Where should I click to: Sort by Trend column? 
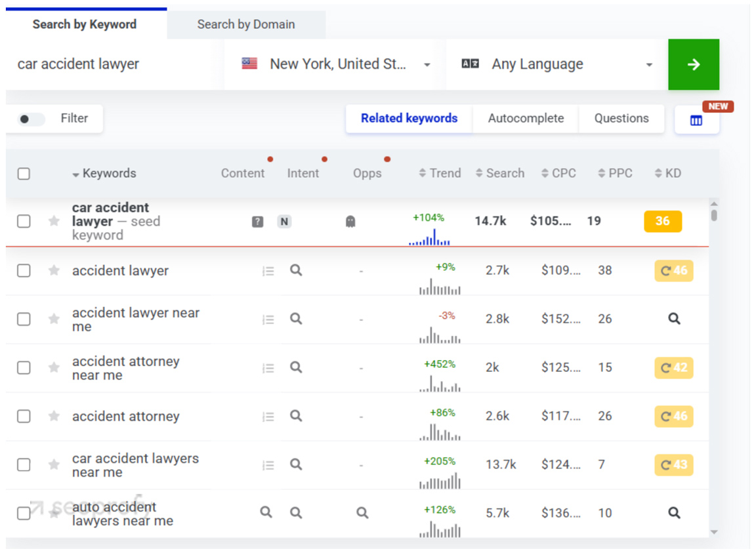[440, 173]
